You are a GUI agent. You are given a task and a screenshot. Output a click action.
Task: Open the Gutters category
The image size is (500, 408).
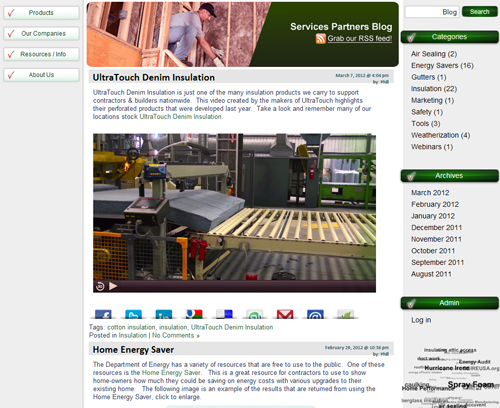[x=429, y=77]
